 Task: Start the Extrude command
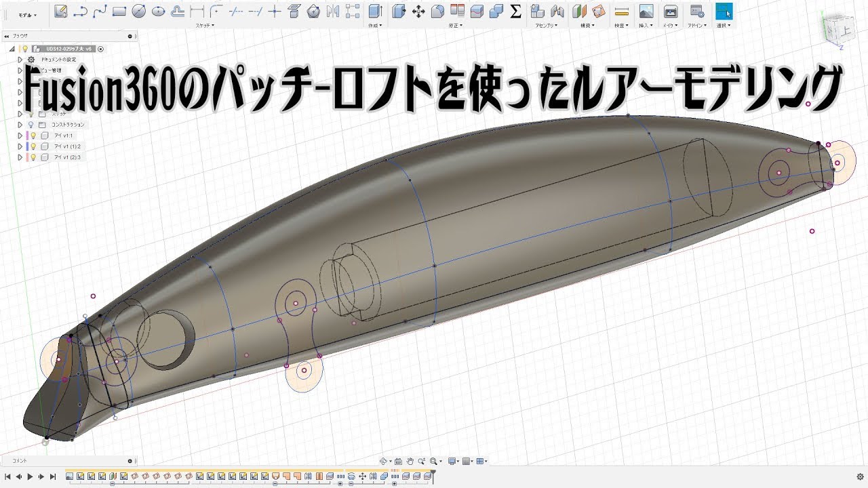(x=375, y=11)
